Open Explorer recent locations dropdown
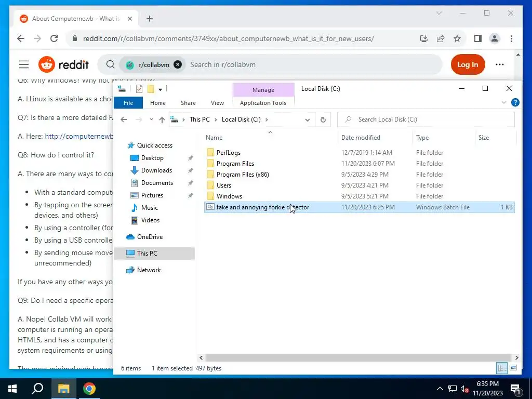532x399 pixels. [x=151, y=119]
